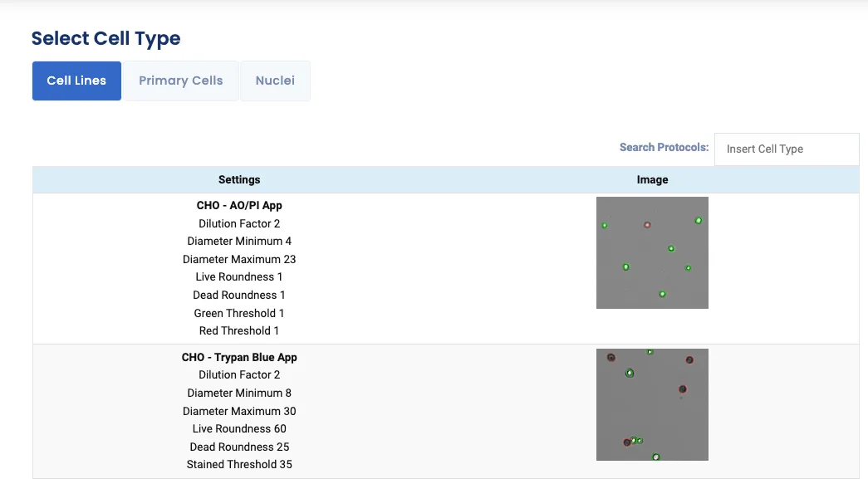Click the Red Threshold 1 setting

pos(239,330)
